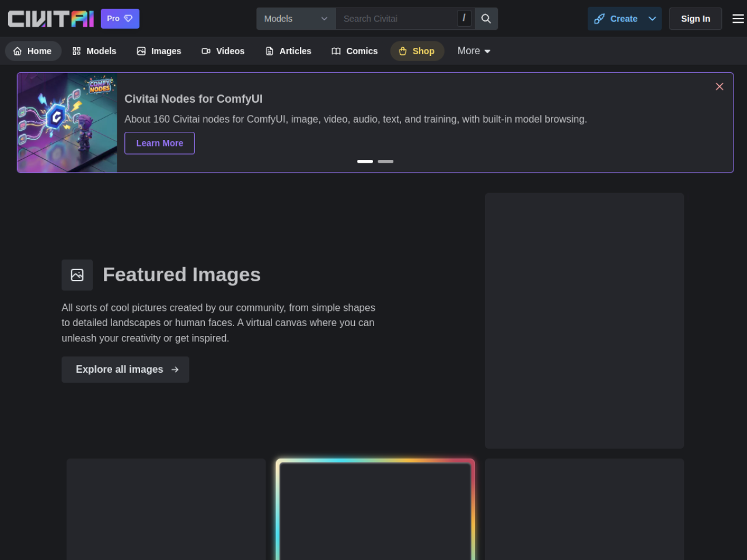The height and width of the screenshot is (560, 747).
Task: Open the Models search category dropdown
Action: (x=296, y=19)
